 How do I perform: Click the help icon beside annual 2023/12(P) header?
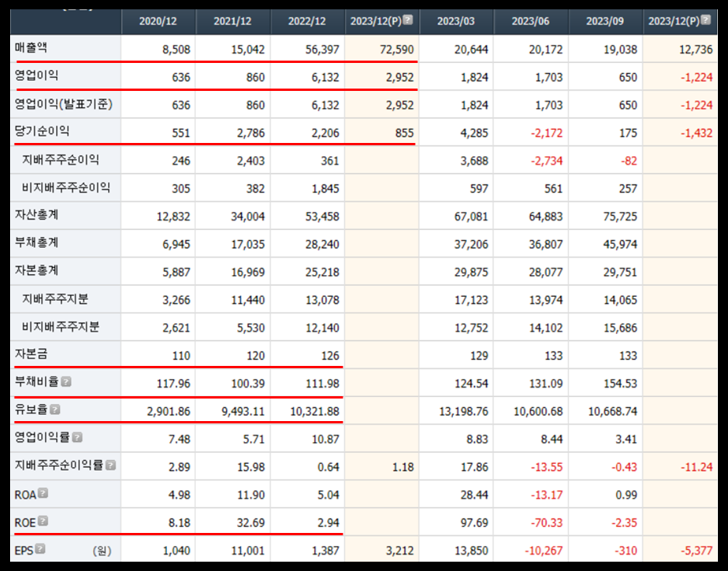(x=408, y=20)
